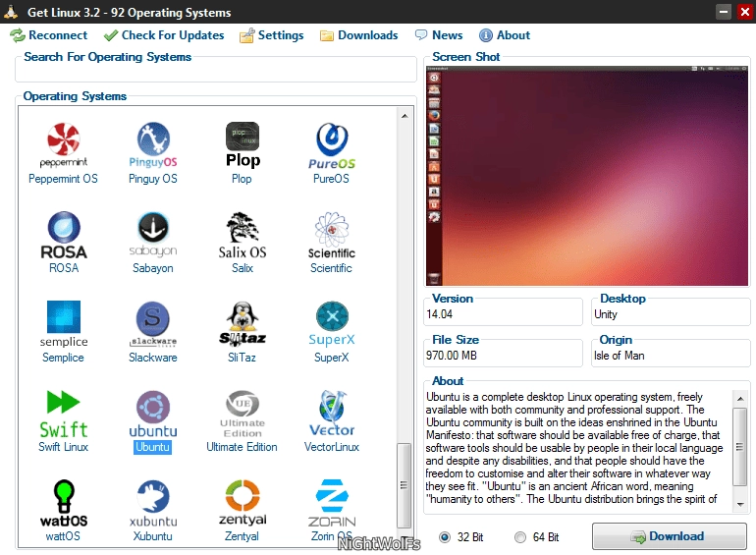The height and width of the screenshot is (555, 756).
Task: Choose the Slackware icon
Action: (x=153, y=324)
